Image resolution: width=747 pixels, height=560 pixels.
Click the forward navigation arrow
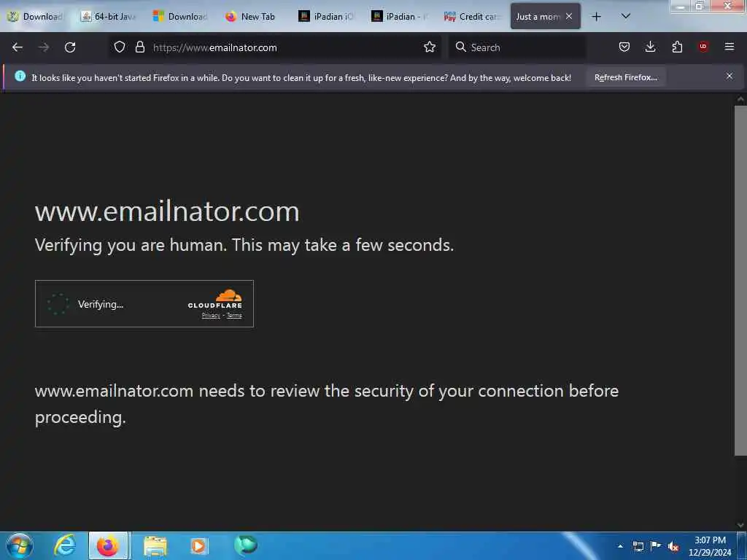pos(44,47)
